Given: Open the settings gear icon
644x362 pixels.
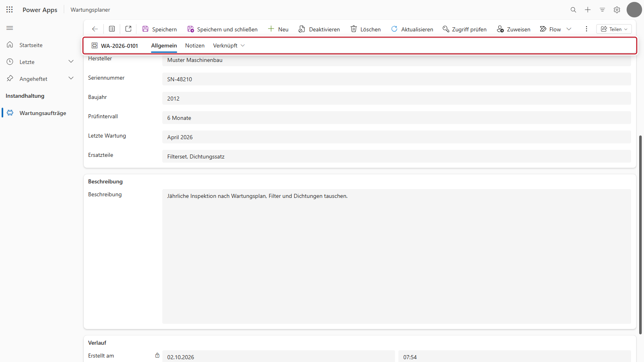Looking at the screenshot, I should (617, 10).
